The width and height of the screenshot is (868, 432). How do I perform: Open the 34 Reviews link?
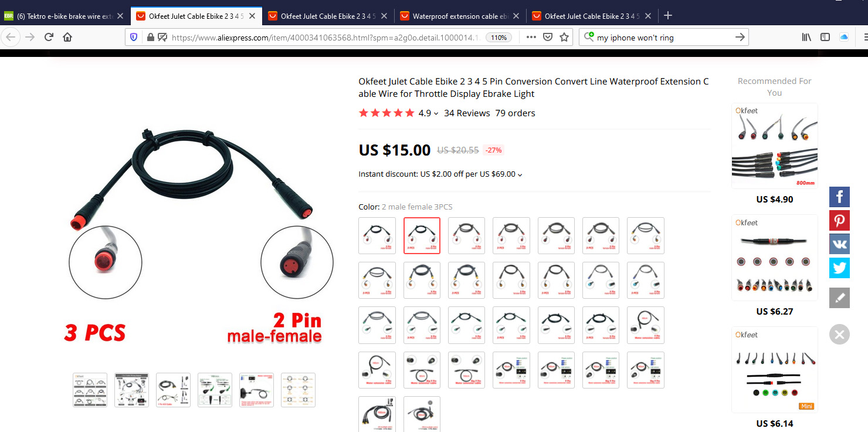(467, 113)
